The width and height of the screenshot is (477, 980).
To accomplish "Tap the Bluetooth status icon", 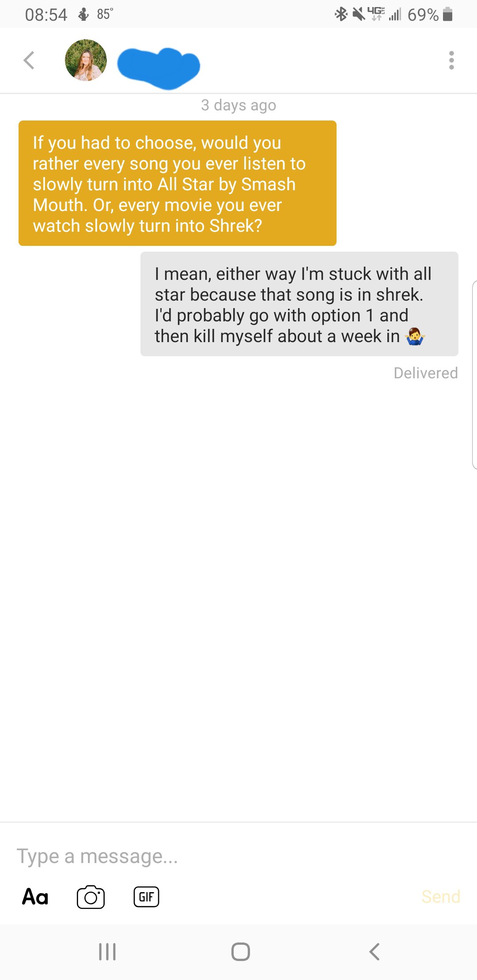I will pos(341,15).
